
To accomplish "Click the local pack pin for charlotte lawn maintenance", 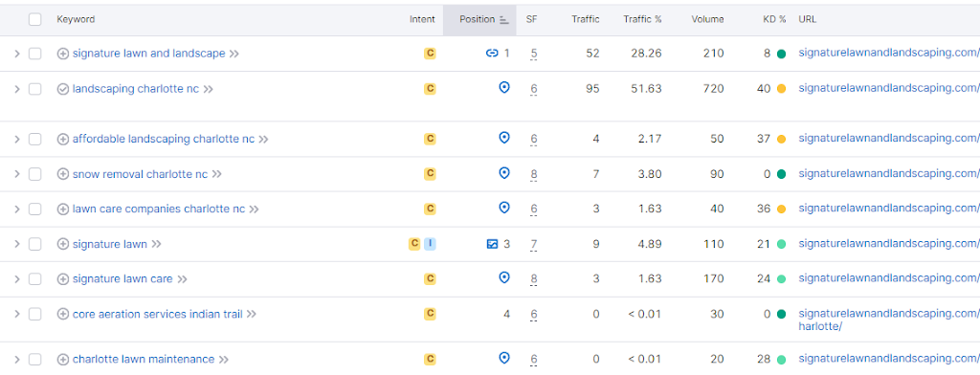I will pos(504,358).
